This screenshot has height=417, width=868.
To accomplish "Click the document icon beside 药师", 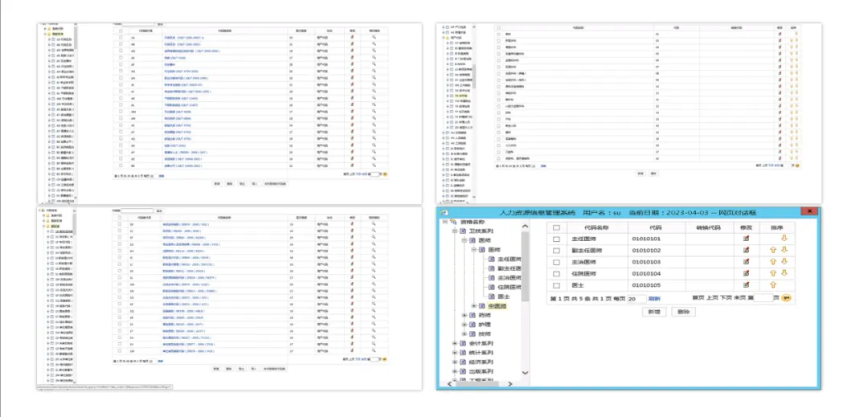I will click(473, 315).
